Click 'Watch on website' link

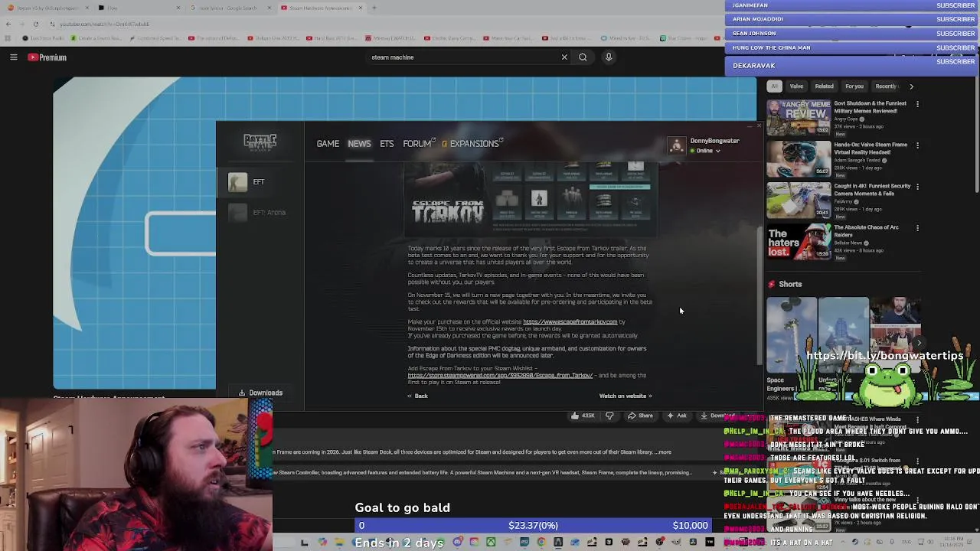[626, 396]
